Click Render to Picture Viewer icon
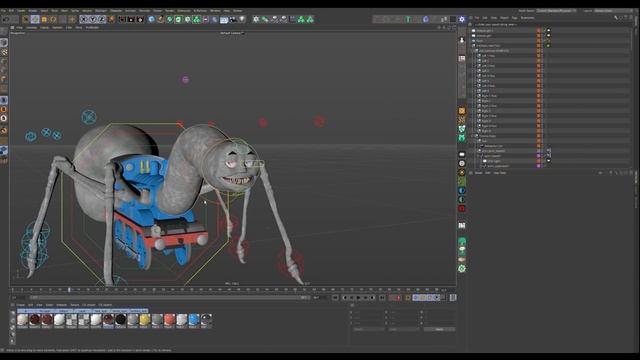This screenshot has width=640, height=360. click(131, 19)
